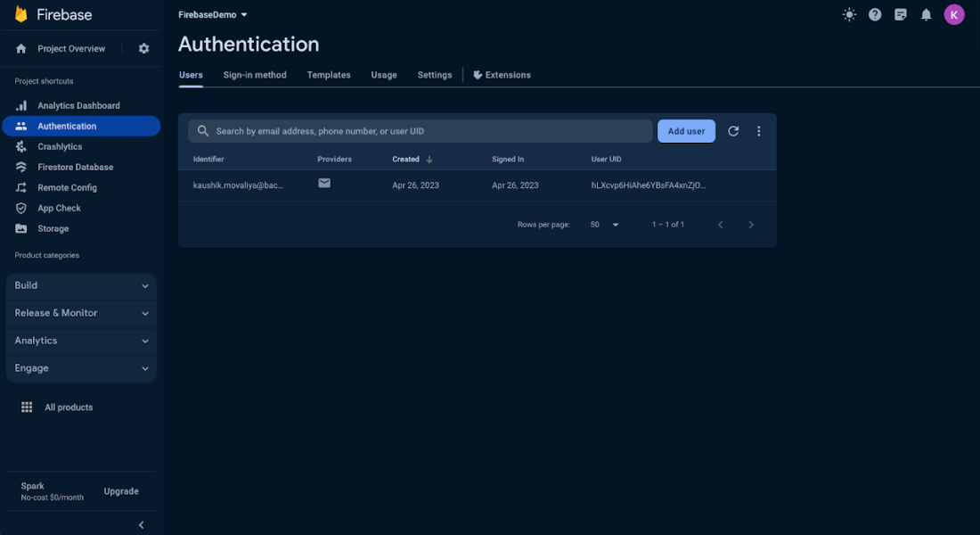Click the Remote Config icon

coord(21,188)
